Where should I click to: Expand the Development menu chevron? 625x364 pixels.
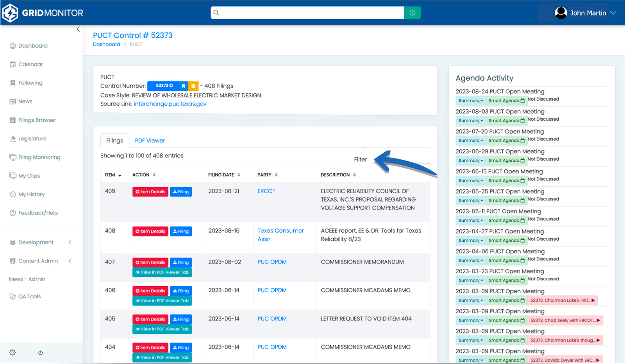(x=70, y=243)
